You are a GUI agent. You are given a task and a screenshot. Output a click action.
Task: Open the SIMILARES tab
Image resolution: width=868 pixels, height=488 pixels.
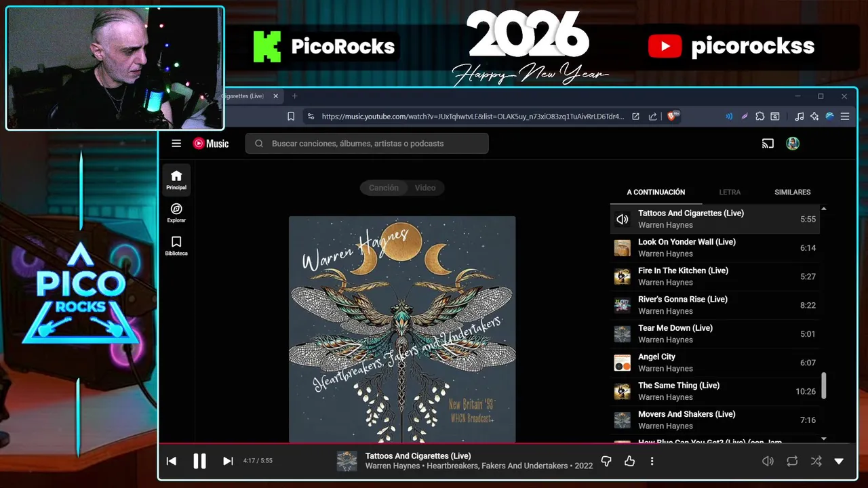(793, 192)
